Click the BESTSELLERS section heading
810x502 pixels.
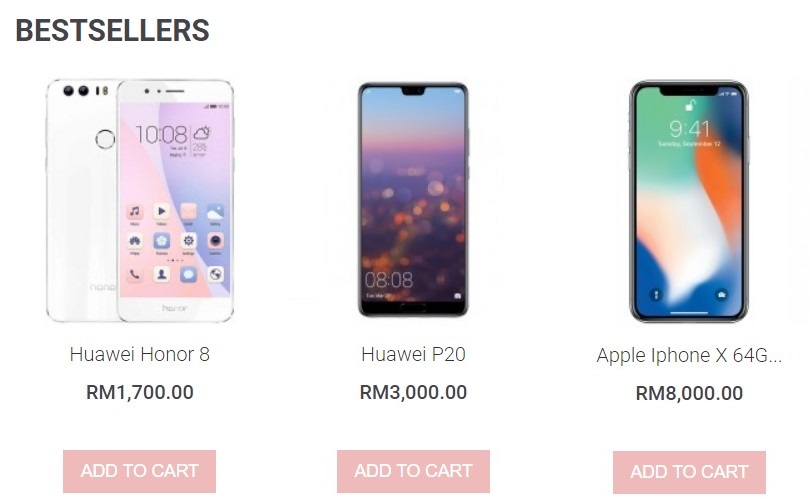(113, 30)
